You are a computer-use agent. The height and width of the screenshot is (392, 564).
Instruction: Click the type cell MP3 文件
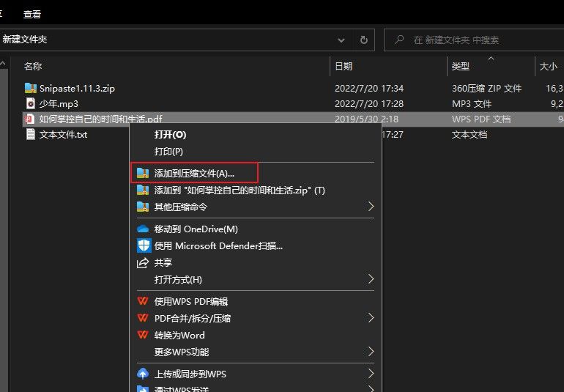point(472,103)
